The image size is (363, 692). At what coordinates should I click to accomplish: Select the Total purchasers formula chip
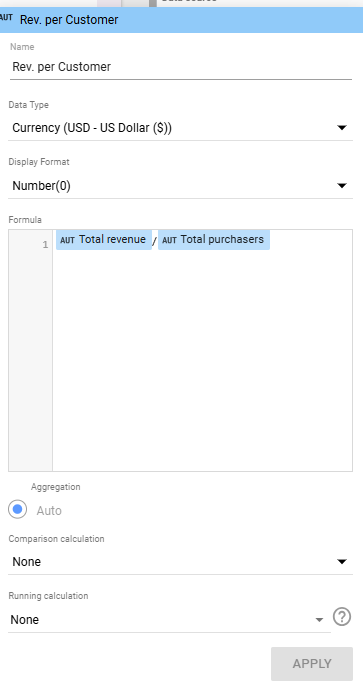tap(214, 240)
